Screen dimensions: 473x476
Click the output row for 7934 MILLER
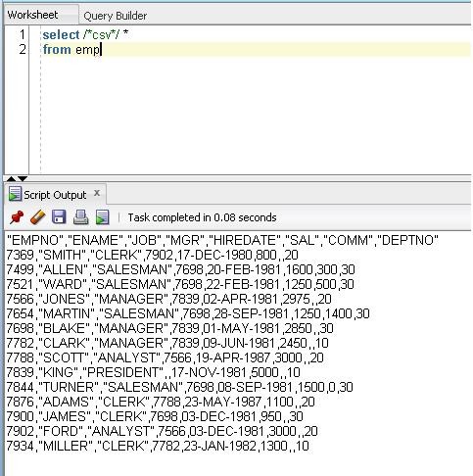(158, 446)
